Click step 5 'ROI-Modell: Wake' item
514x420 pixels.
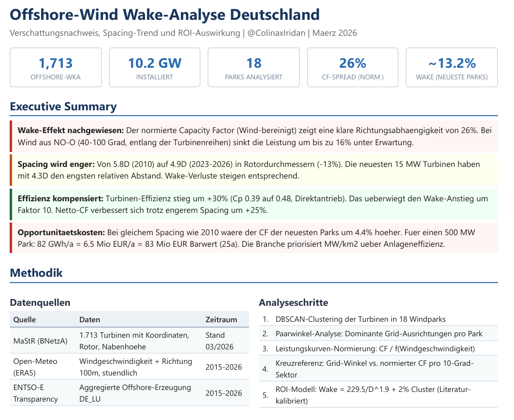click(378, 395)
